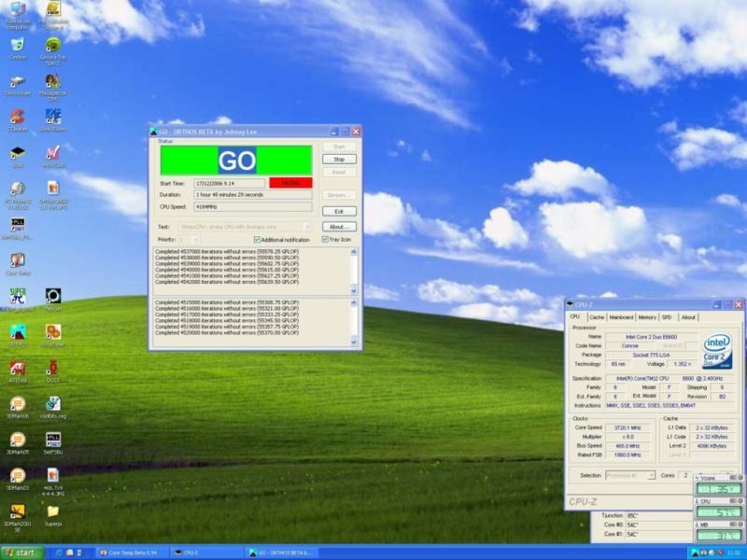747x560 pixels.
Task: Click the CPU-Z taskbar button
Action: point(205,553)
